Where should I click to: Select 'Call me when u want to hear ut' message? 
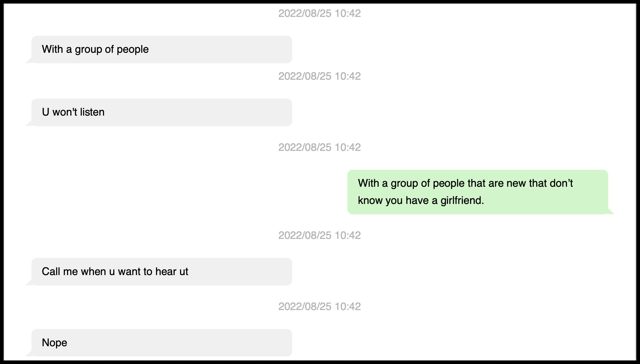pyautogui.click(x=162, y=272)
